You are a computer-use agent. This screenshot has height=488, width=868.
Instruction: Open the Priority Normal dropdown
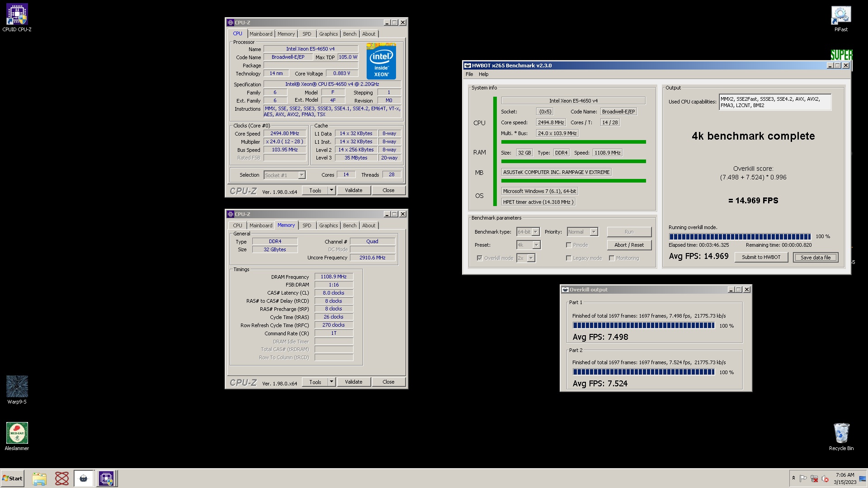point(594,232)
